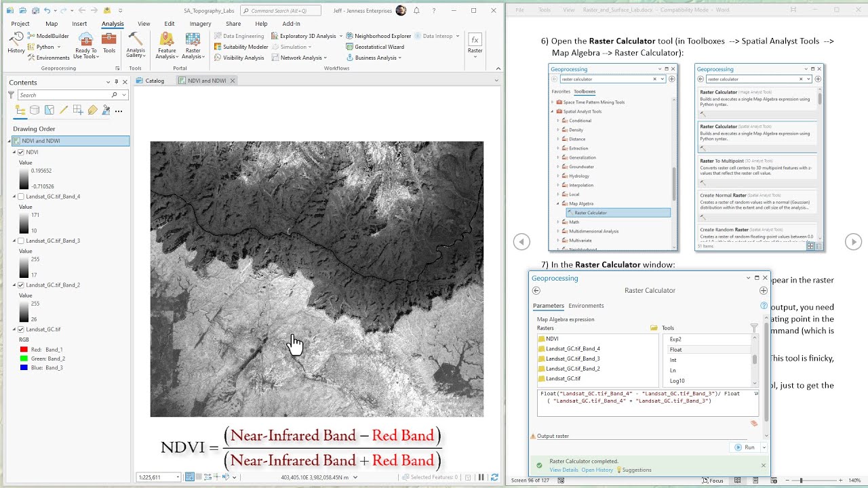Open the Visibility Analysis tool
868x488 pixels.
tap(239, 58)
